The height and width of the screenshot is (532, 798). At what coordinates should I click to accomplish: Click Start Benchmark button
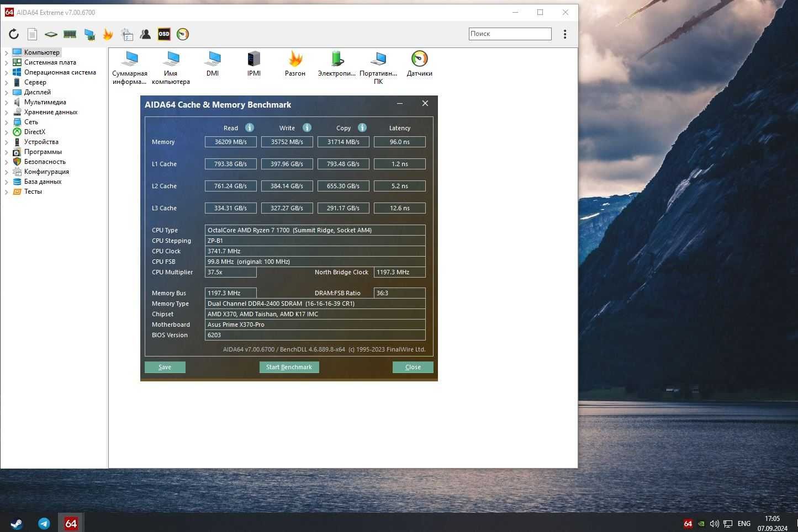click(289, 367)
